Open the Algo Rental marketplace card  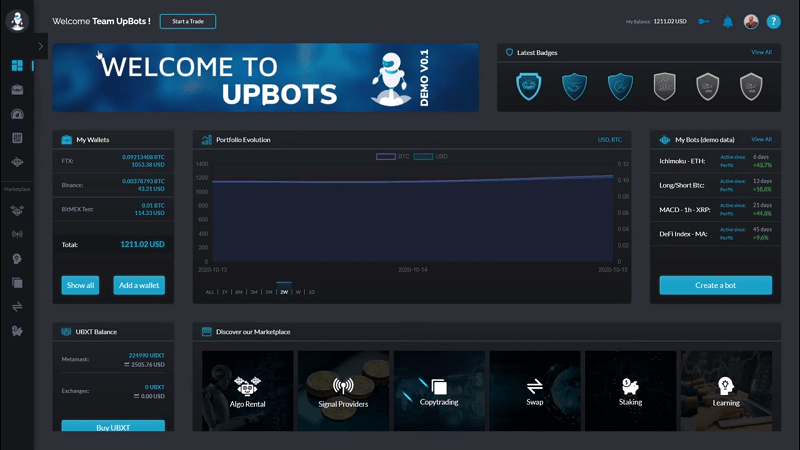[x=247, y=391]
